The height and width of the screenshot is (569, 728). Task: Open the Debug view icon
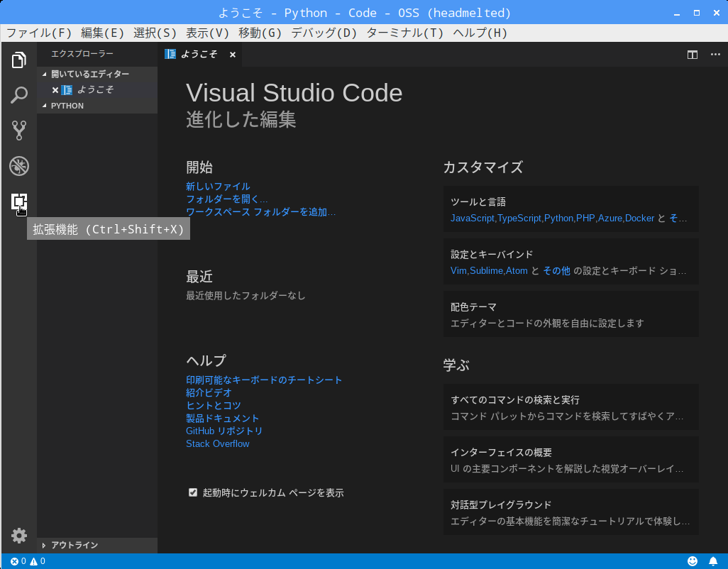point(18,166)
